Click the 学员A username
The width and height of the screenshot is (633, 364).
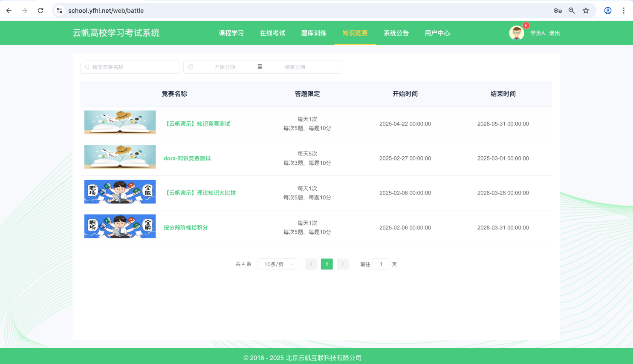[538, 33]
